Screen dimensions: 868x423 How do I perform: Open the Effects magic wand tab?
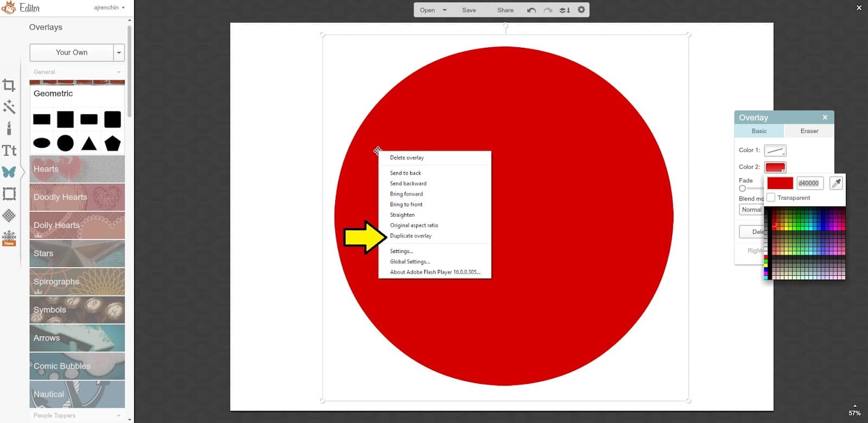point(9,107)
